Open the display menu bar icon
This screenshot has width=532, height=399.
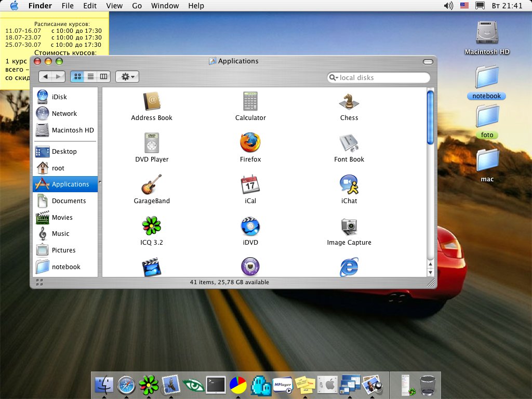[480, 5]
